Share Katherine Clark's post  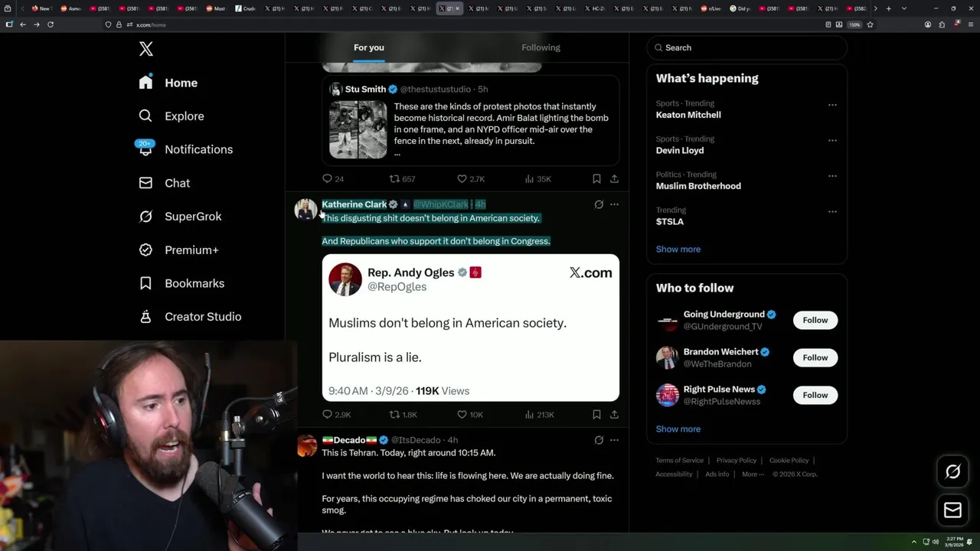(614, 415)
